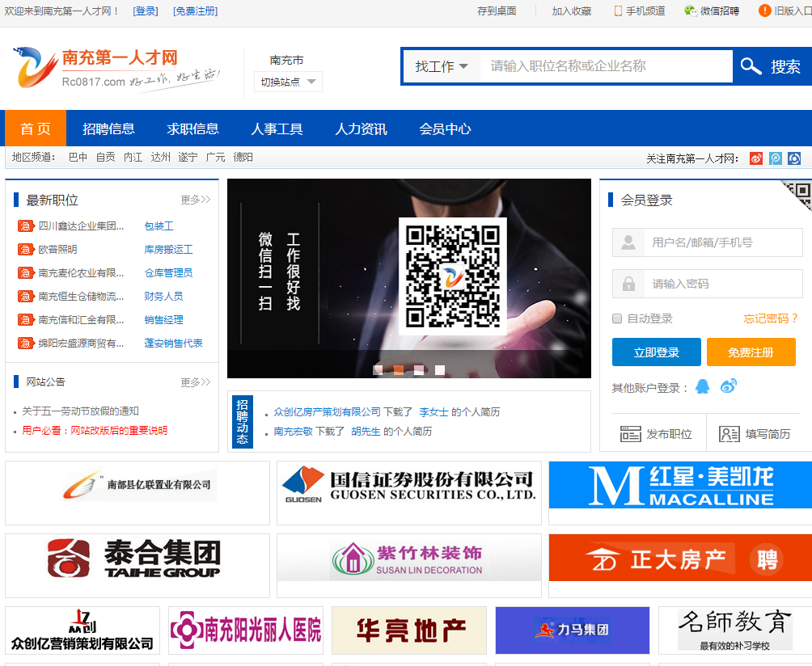
Task: Focus the username/email/phone field
Action: 708,242
